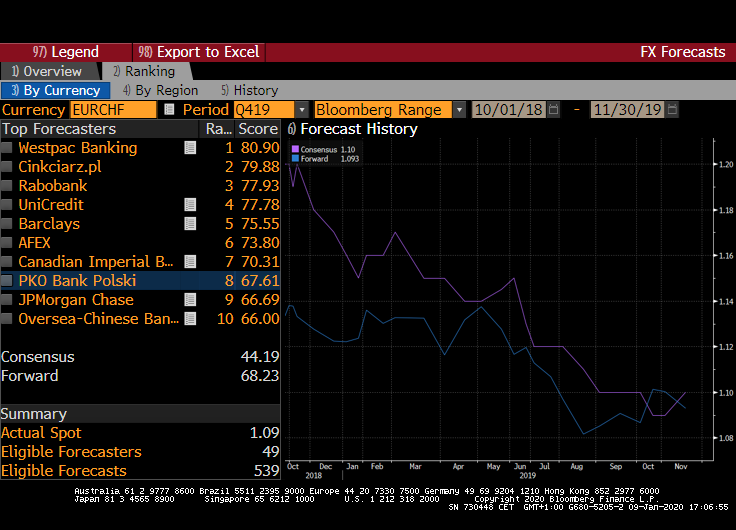Check the AFEX forecaster checkbox
Screen dimensions: 736x530
7,243
